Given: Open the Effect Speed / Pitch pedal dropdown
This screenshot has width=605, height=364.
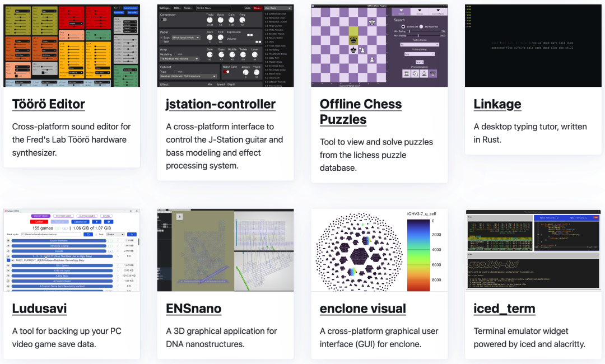Looking at the screenshot, I should tap(186, 38).
